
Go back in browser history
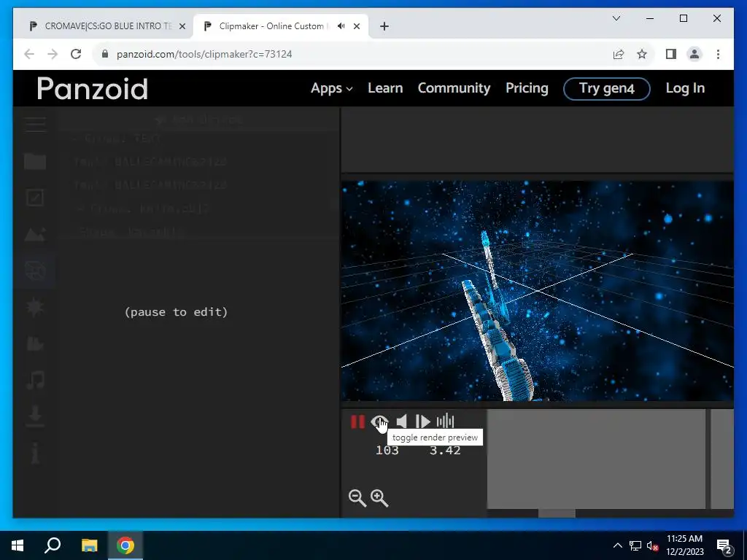[x=29, y=54]
